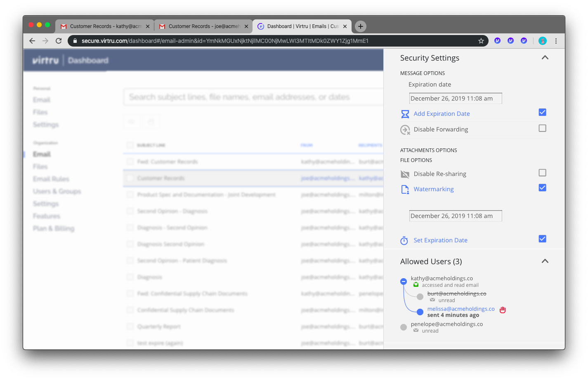Image resolution: width=588 pixels, height=380 pixels.
Task: Switch to the Customer Records - joe tab
Action: click(203, 26)
